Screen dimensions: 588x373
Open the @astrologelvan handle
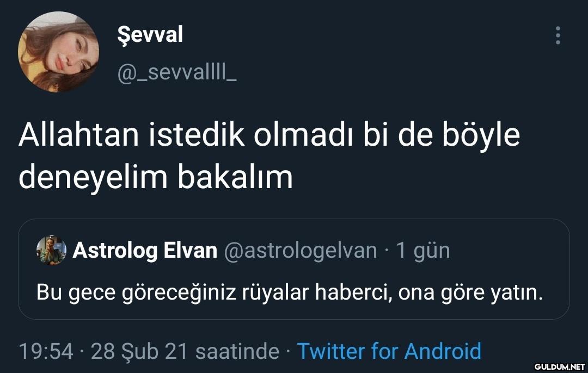(x=301, y=251)
